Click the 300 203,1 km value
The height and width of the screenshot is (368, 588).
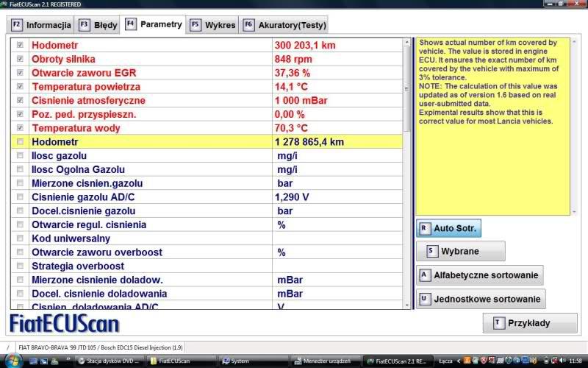pyautogui.click(x=305, y=46)
